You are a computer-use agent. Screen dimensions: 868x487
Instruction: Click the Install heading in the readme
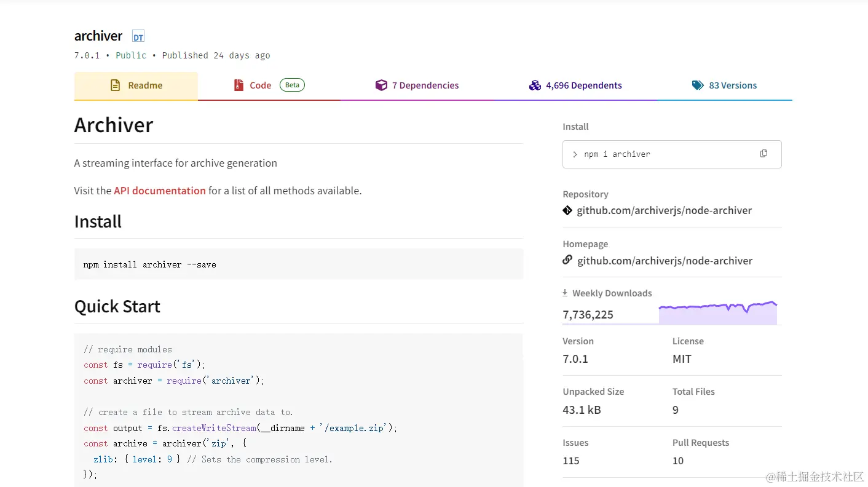pos(98,221)
